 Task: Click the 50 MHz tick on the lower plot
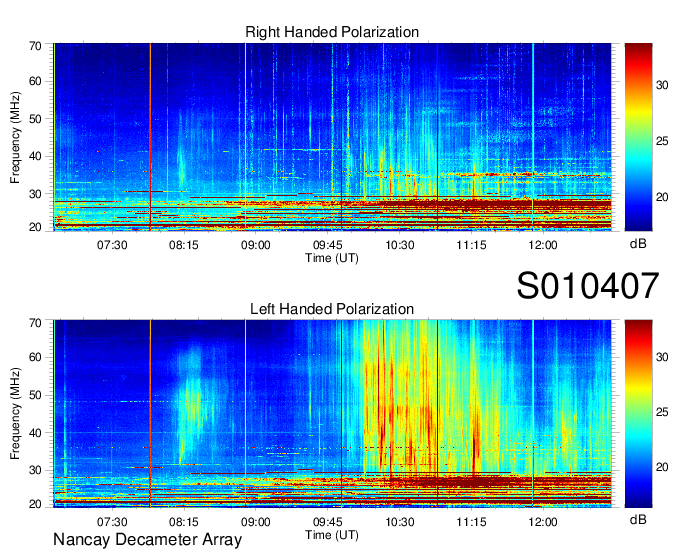pyautogui.click(x=36, y=395)
